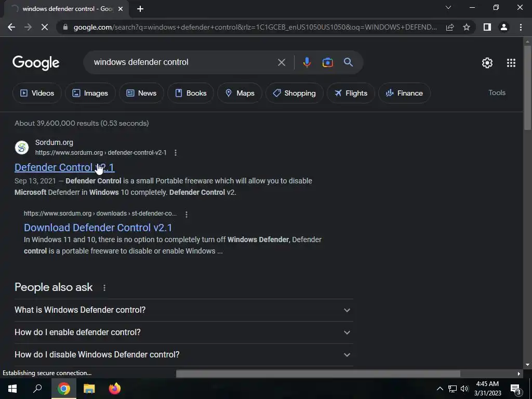Open more options for download result
The width and height of the screenshot is (532, 399).
187,214
